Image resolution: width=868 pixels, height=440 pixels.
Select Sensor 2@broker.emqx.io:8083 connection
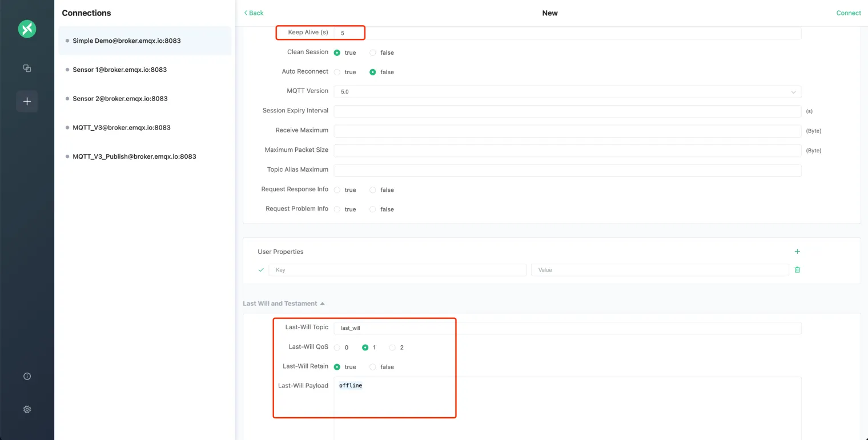[x=145, y=98]
